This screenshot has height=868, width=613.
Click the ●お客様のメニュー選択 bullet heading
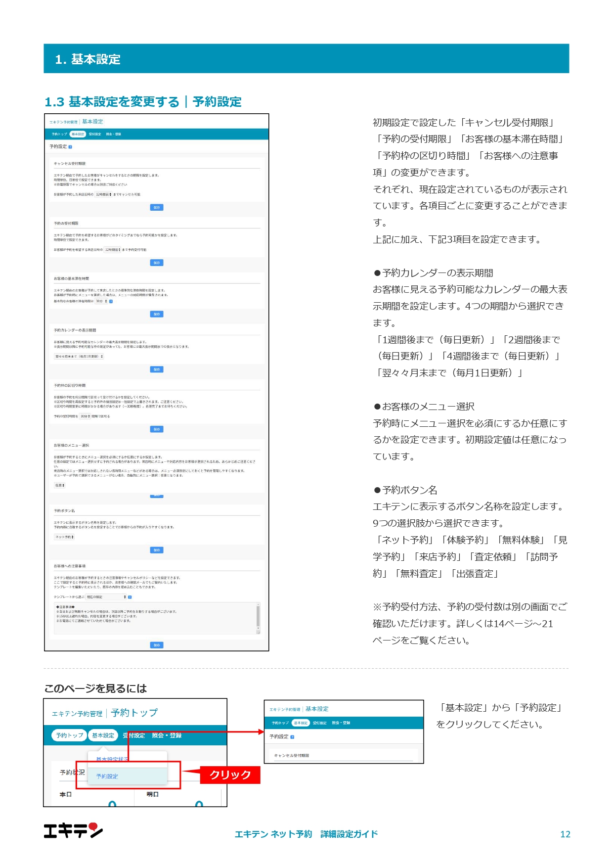coord(424,407)
